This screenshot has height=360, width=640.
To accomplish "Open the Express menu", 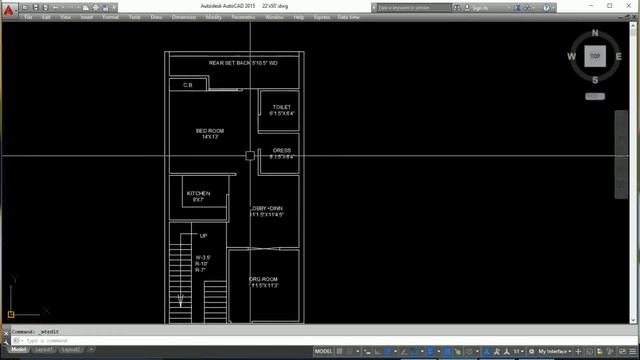I will 322,17.
